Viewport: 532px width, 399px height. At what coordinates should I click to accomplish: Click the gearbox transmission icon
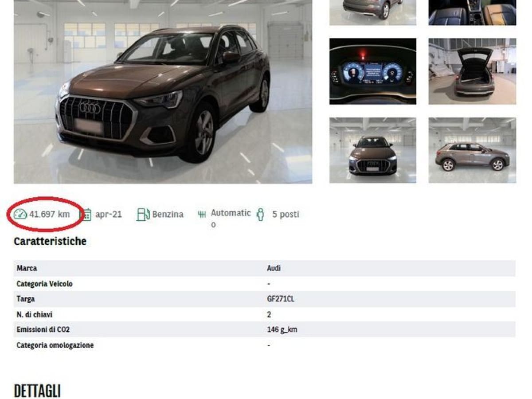coord(202,215)
